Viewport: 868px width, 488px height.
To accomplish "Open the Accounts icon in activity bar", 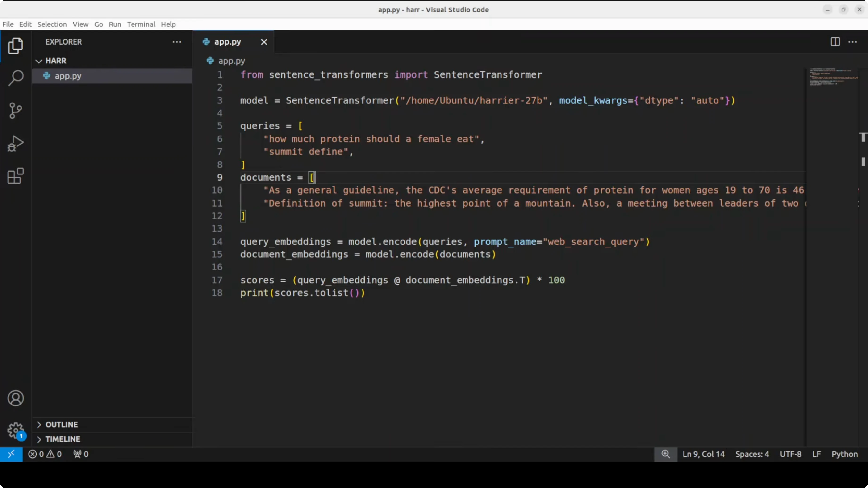I will [15, 398].
